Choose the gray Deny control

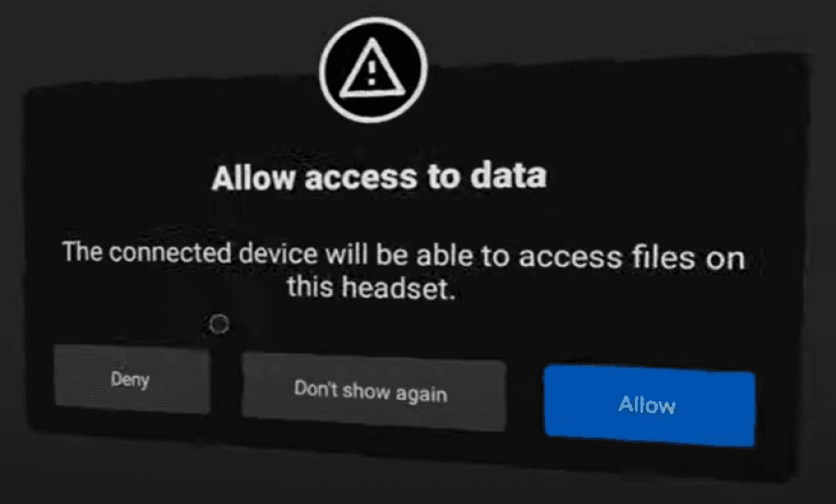coord(133,379)
